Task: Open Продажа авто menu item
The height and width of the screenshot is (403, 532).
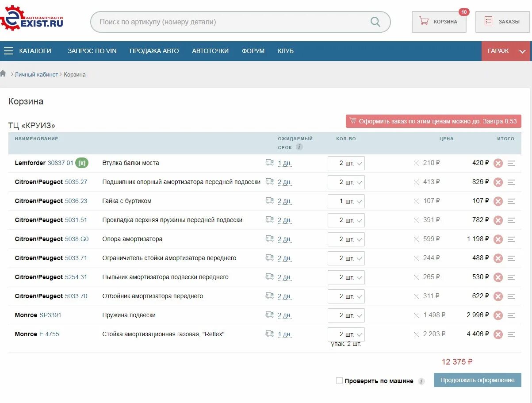Action: click(154, 51)
